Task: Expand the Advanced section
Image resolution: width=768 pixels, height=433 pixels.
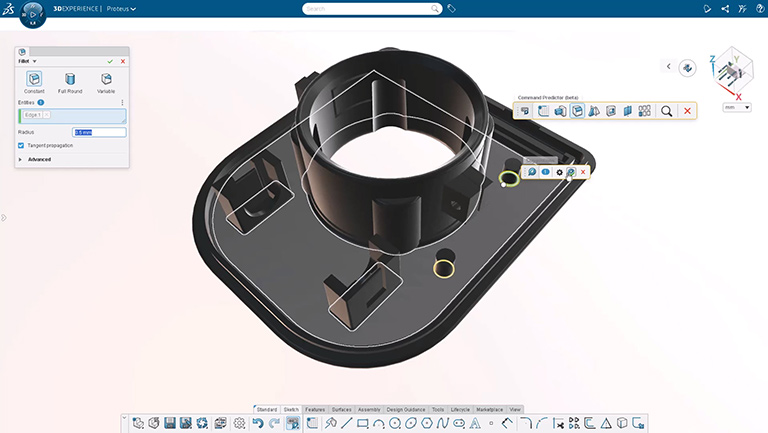Action: point(21,159)
